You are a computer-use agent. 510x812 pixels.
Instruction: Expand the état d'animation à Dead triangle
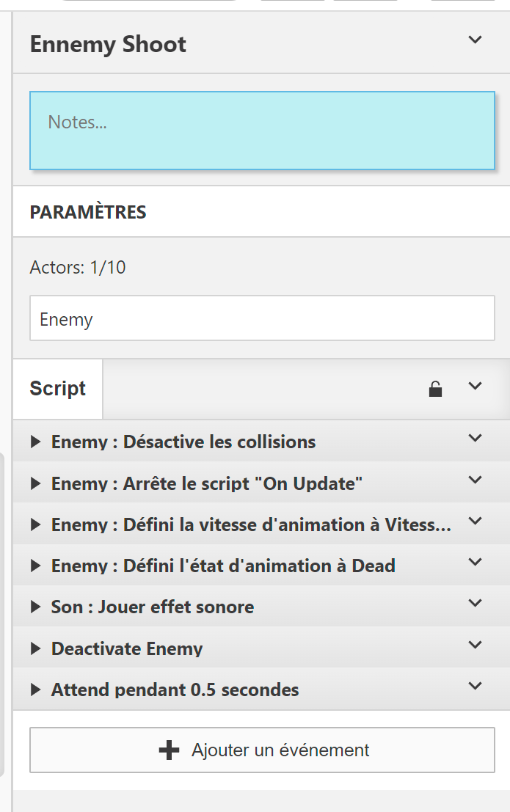point(34,566)
